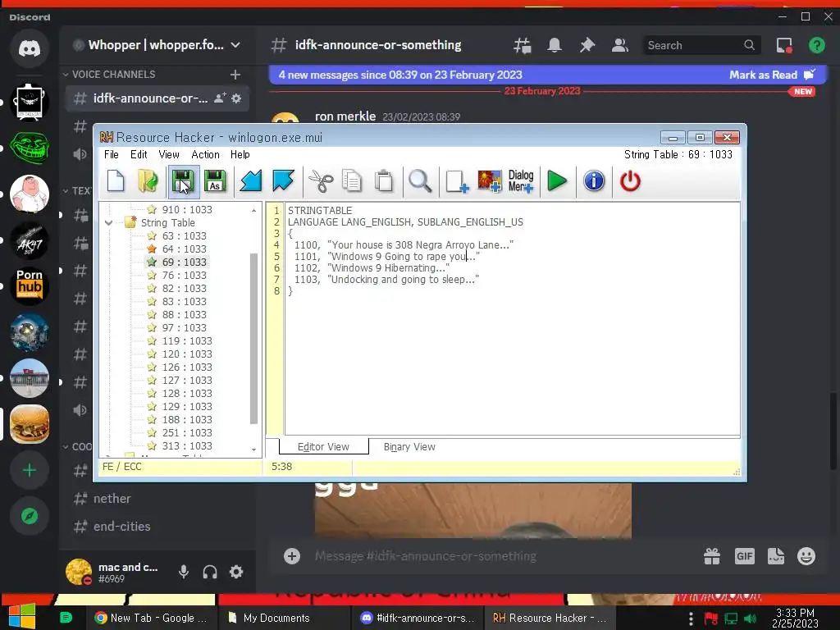Add channel with plus next to VOICE CHANNELS
Screen dimensions: 840x630
coord(235,75)
